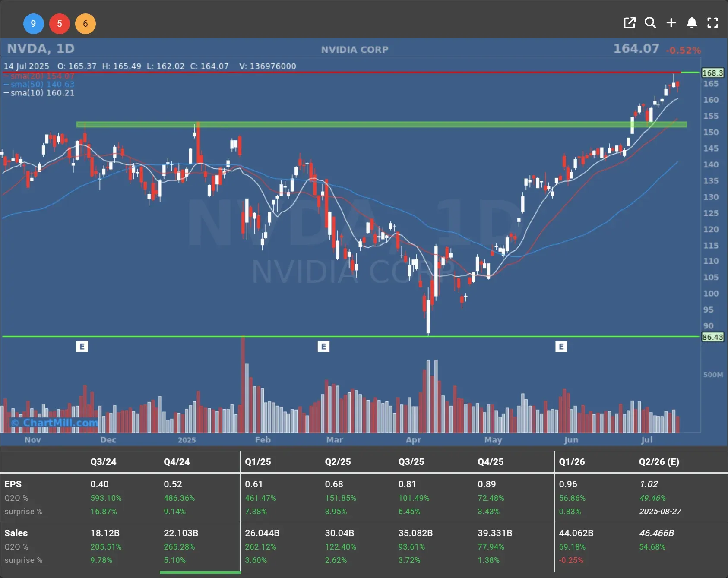Click EPS growth 461.47%
The height and width of the screenshot is (578, 728).
(260, 498)
